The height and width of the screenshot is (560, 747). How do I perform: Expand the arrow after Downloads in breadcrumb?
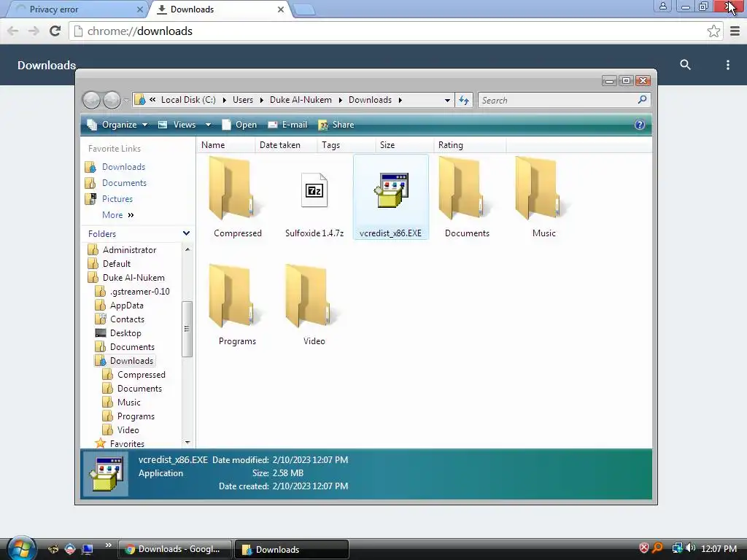(x=400, y=100)
